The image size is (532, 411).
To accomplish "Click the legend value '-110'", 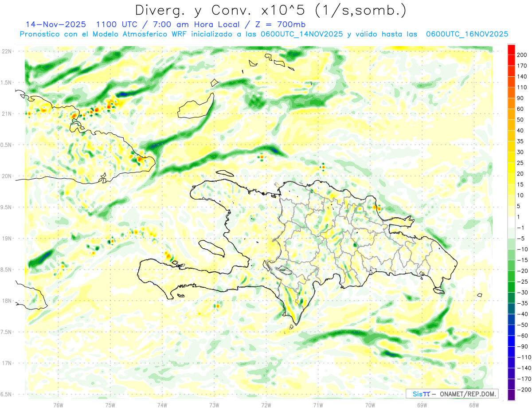I will 524,357.
